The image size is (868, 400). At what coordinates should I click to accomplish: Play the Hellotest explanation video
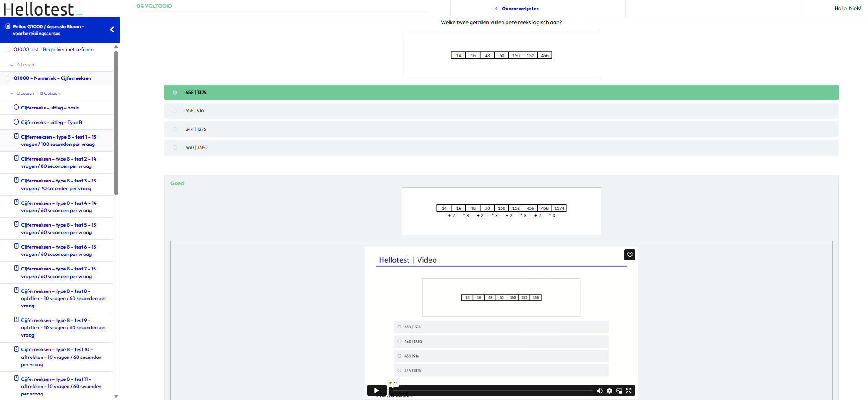click(x=376, y=390)
